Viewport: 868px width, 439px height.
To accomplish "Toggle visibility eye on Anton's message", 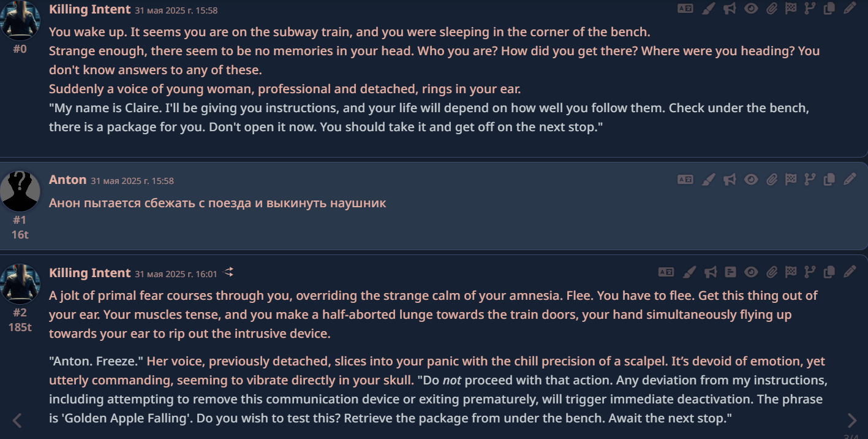I will (751, 180).
